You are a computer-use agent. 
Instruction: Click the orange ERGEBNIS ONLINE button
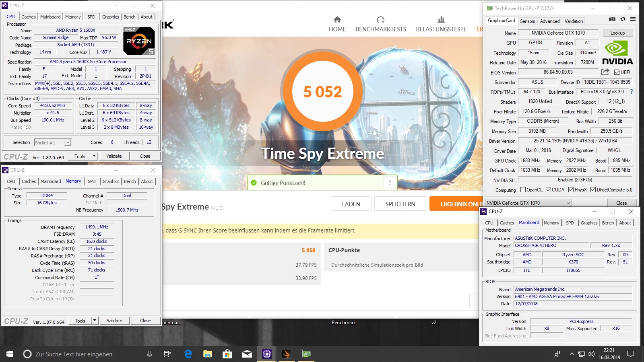tap(456, 204)
